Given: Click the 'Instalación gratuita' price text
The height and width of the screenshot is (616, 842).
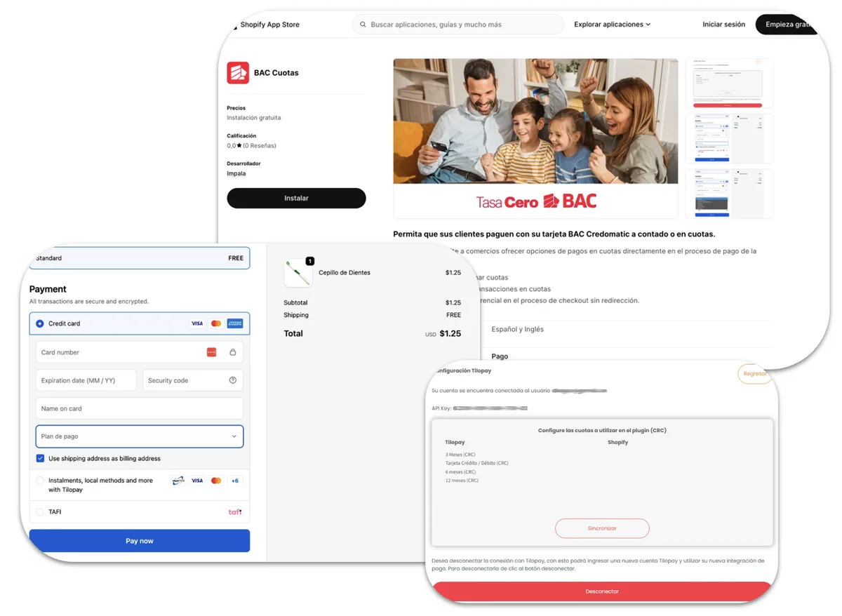Looking at the screenshot, I should (254, 118).
